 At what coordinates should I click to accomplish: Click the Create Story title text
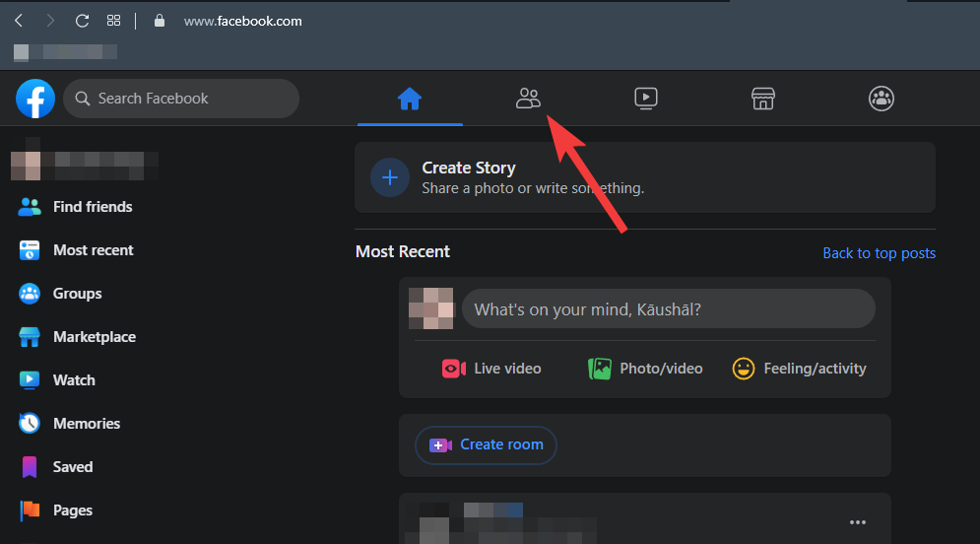click(469, 168)
